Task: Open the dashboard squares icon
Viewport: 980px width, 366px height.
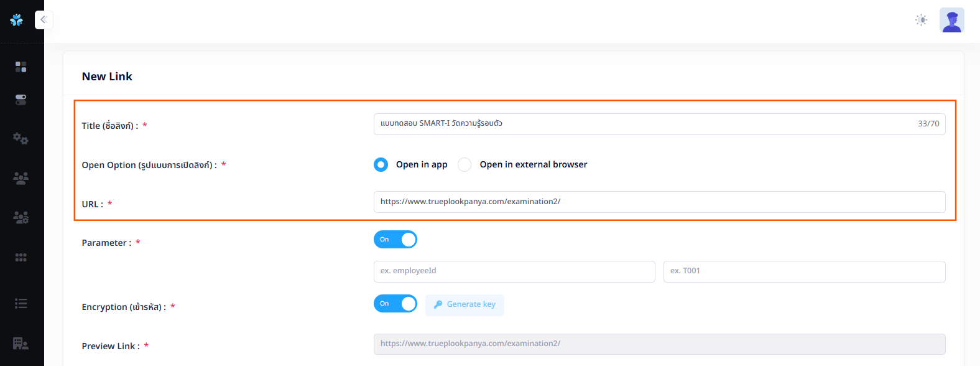Action: 21,67
